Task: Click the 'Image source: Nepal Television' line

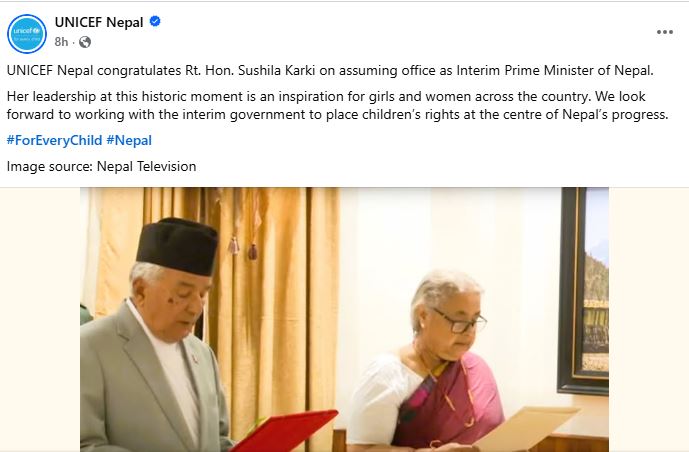Action: (102, 166)
